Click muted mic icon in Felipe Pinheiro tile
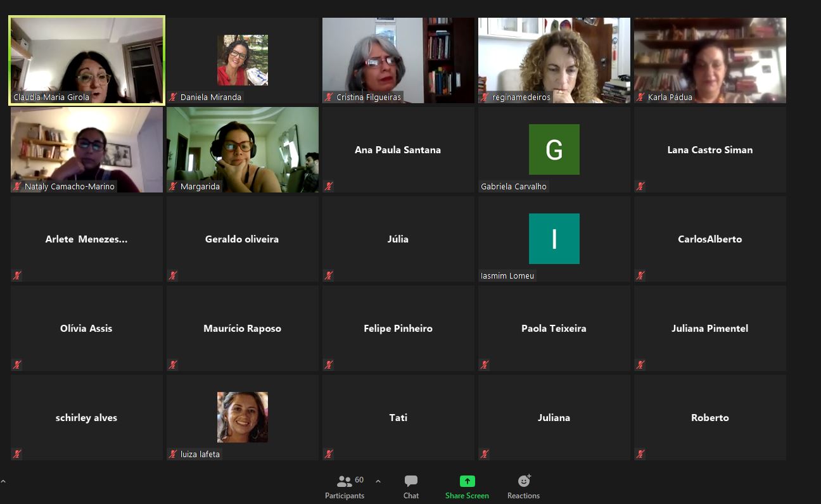Screen dimensions: 821x504 (x=329, y=365)
